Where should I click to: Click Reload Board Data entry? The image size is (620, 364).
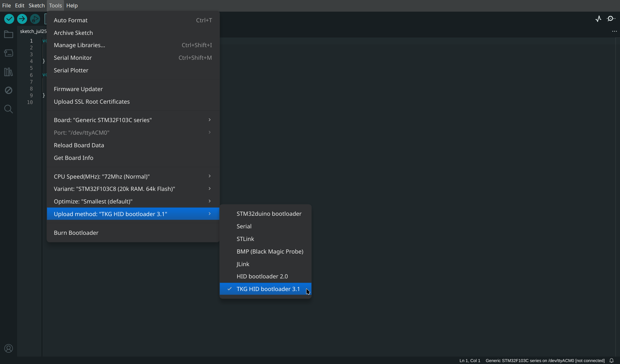click(x=133, y=145)
